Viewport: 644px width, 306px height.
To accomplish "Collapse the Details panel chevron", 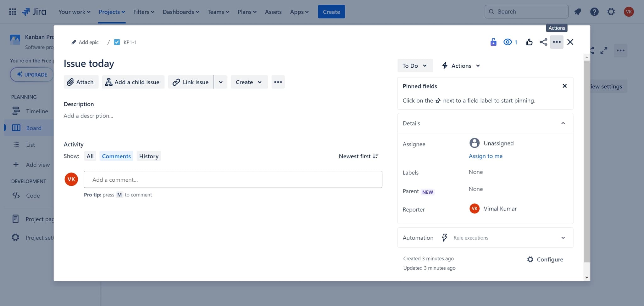I will coord(563,123).
